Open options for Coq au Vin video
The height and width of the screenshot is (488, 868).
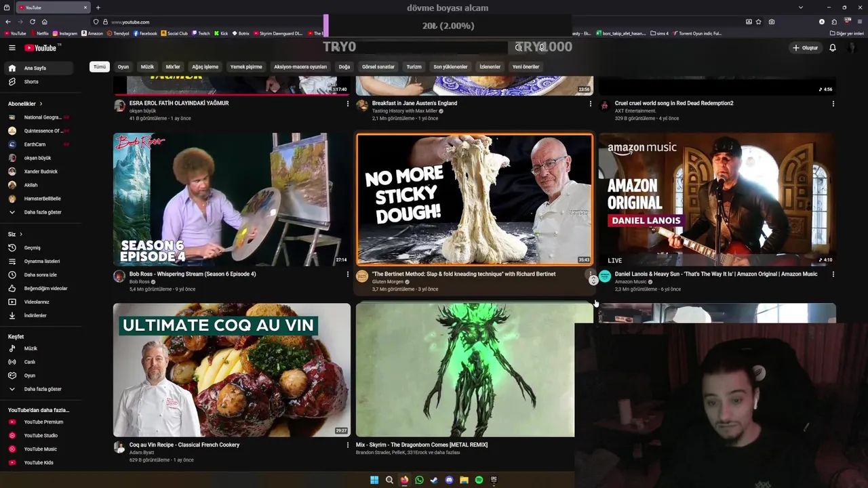coord(348,445)
